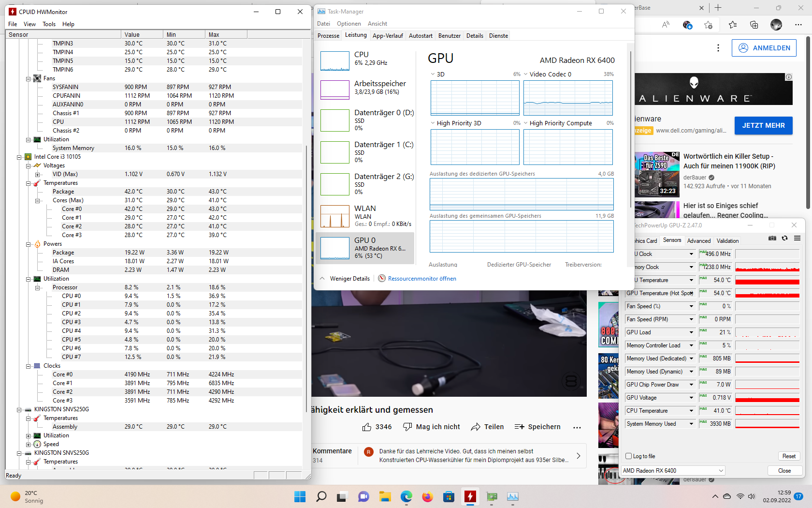
Task: Click the GPU-Z screenshot camera icon
Action: pyautogui.click(x=772, y=238)
